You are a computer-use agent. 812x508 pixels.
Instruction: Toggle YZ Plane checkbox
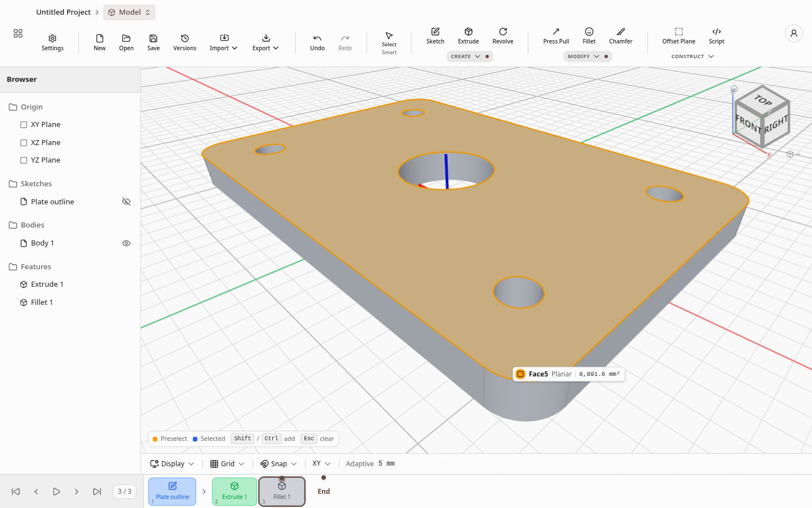coord(24,160)
